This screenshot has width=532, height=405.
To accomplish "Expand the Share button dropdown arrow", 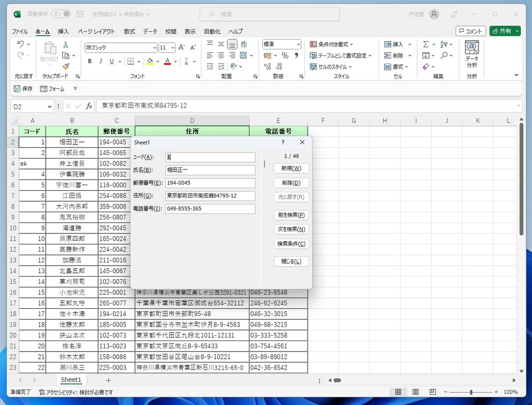I will click(x=517, y=31).
